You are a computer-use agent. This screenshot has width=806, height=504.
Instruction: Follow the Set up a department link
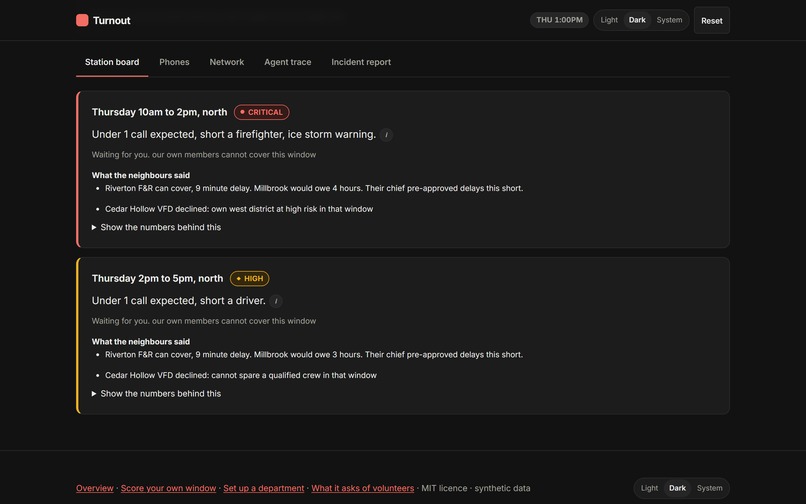pos(264,488)
